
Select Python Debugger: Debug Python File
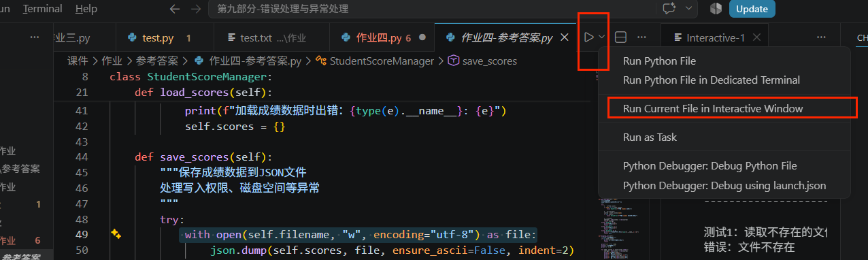tap(710, 165)
